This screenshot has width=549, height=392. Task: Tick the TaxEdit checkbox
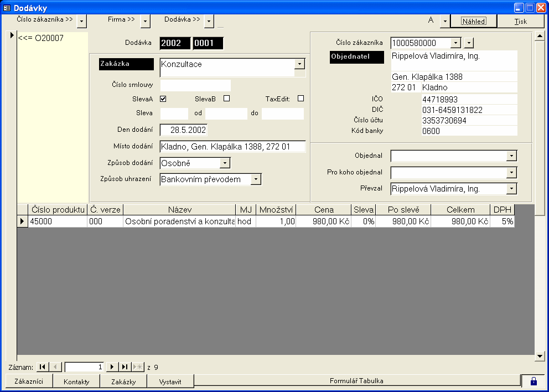[301, 99]
